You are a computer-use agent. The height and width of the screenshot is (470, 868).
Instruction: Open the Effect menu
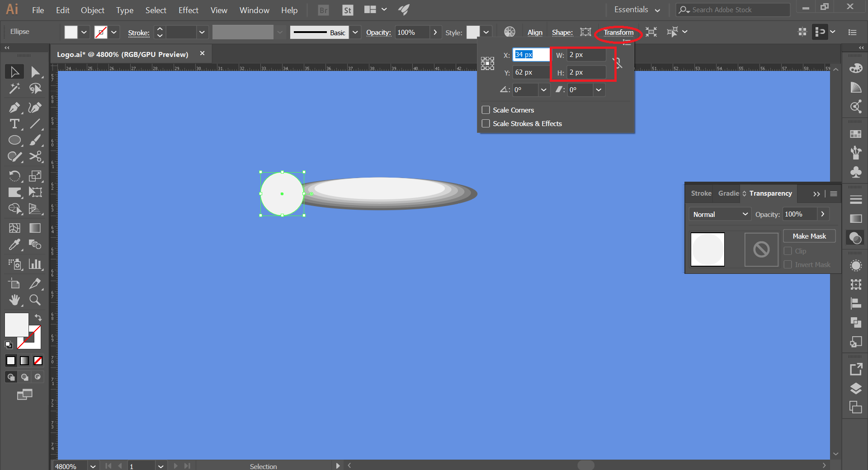point(188,10)
